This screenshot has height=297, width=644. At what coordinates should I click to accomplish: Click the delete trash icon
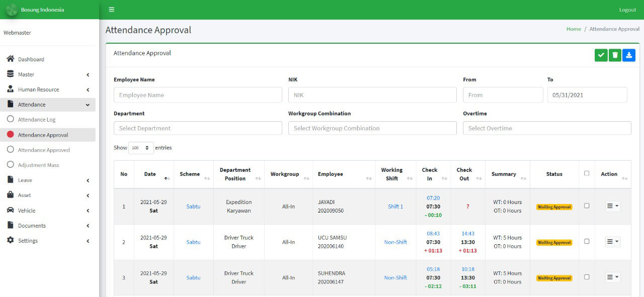click(615, 55)
